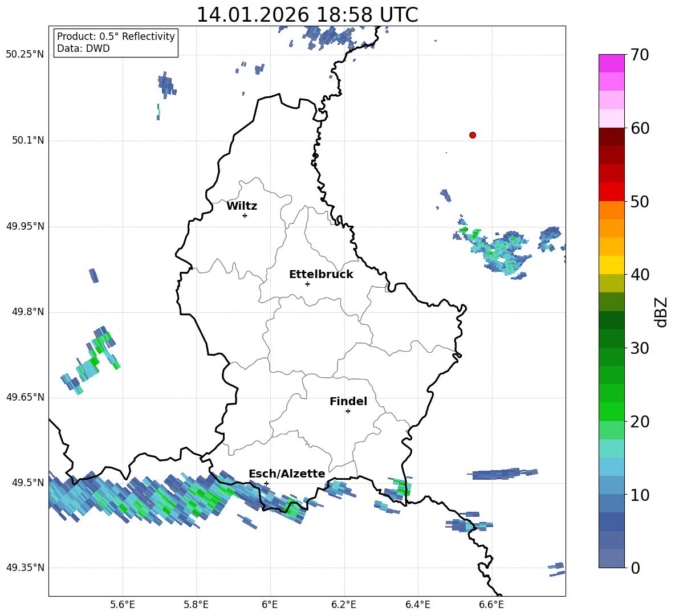Click the 6°E longitude label
The height and width of the screenshot is (616, 675).
270,605
